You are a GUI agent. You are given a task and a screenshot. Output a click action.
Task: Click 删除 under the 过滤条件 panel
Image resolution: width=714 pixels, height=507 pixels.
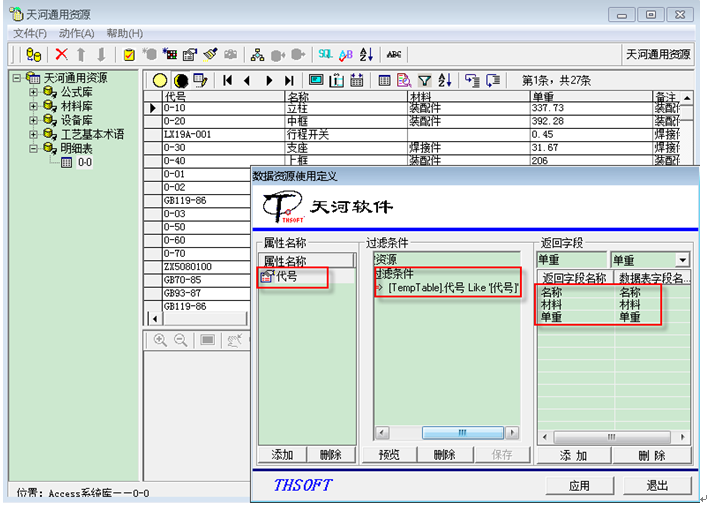click(x=445, y=455)
